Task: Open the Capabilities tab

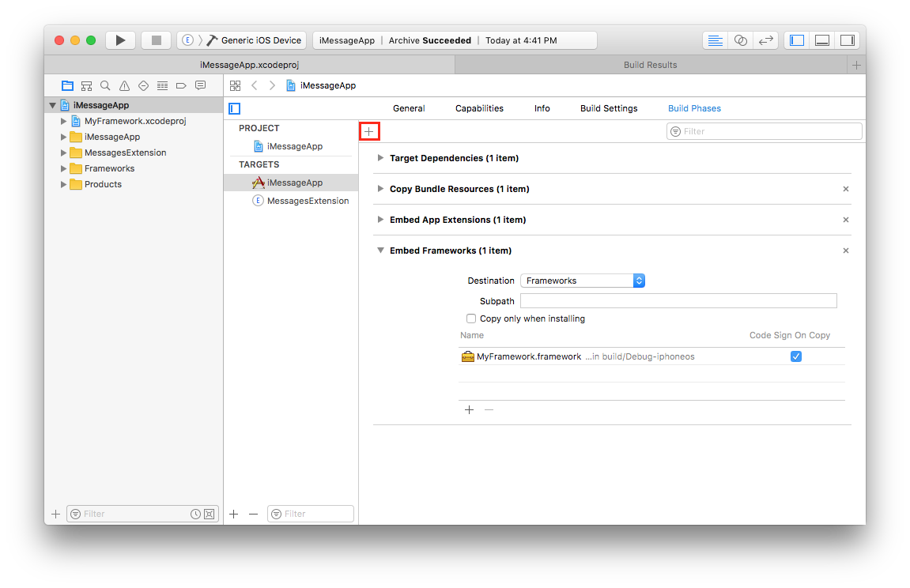Action: (x=479, y=108)
